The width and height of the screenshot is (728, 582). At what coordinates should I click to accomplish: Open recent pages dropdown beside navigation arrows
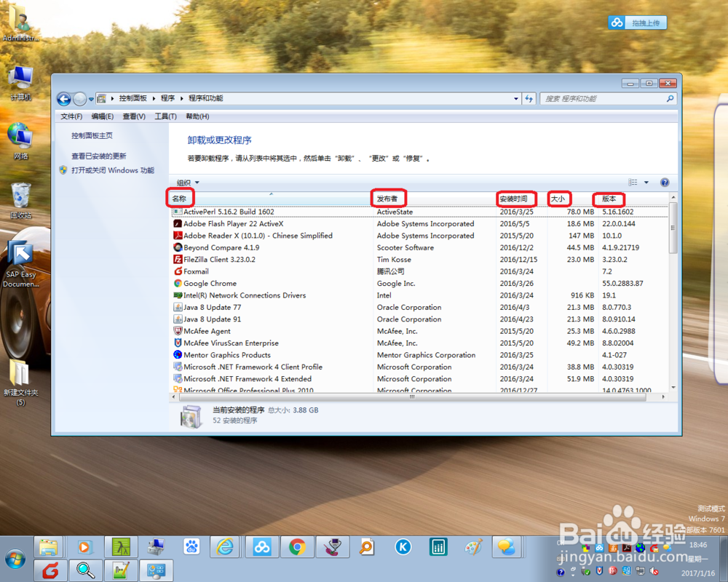(x=91, y=99)
